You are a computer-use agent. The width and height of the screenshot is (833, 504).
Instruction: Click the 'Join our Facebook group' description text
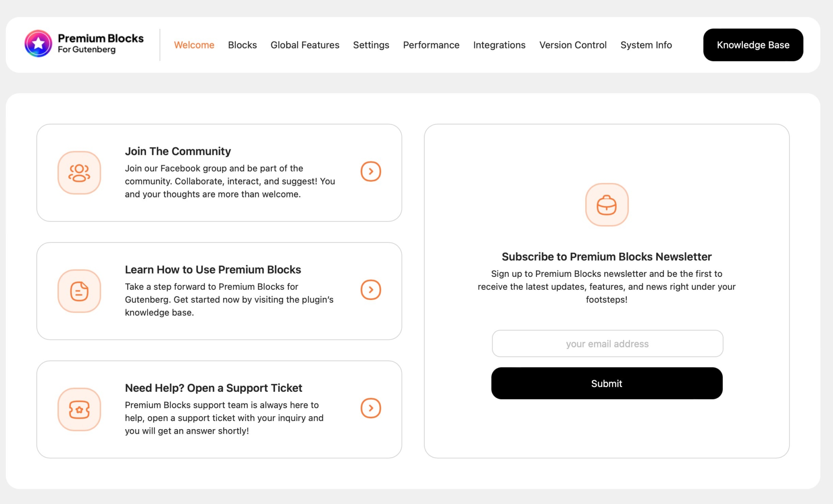tap(230, 181)
